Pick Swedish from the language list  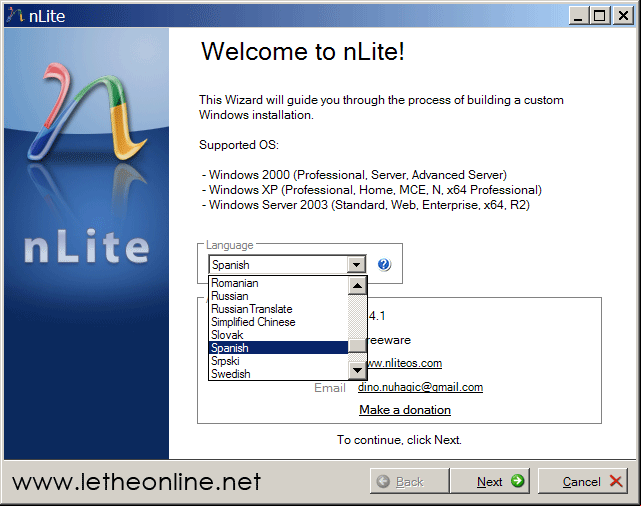click(x=278, y=374)
